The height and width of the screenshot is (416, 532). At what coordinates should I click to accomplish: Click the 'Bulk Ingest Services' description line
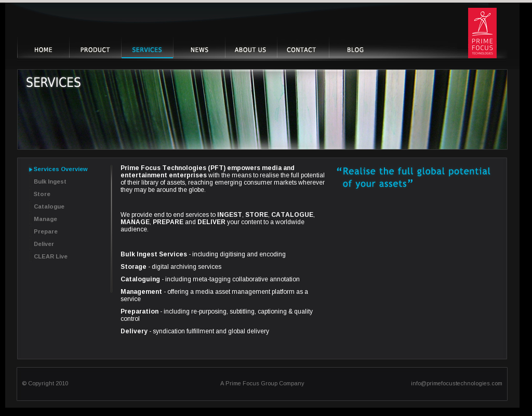click(x=203, y=254)
